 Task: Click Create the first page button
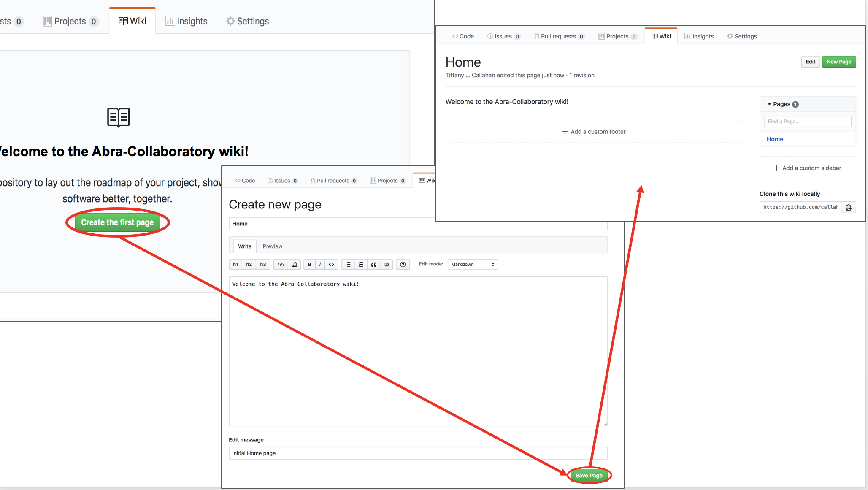tap(117, 222)
